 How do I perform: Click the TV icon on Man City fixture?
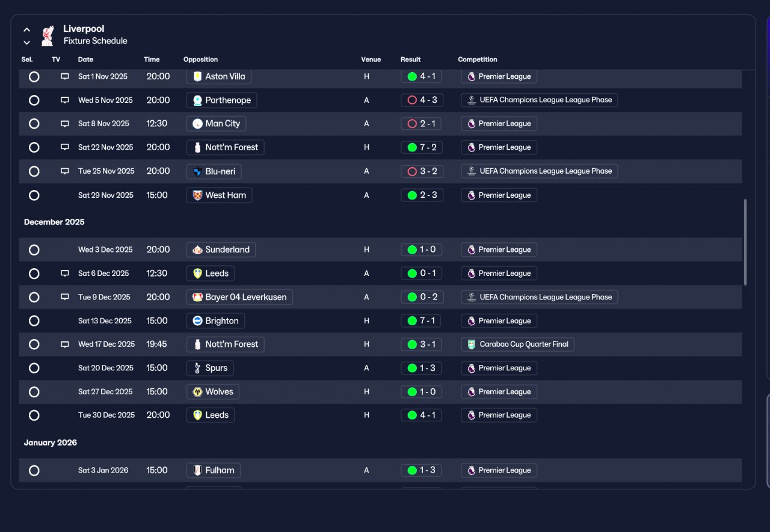coord(65,124)
